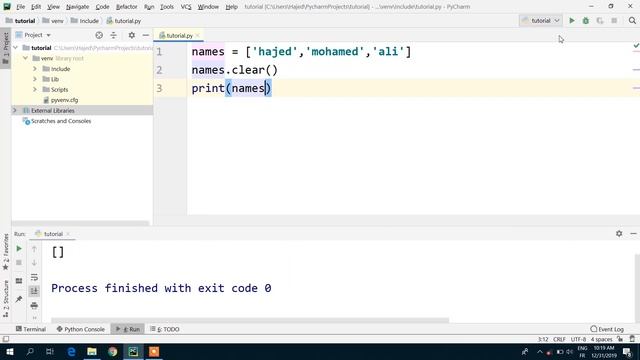Show hidden system tray icons chevron
The image size is (640, 360).
540,351
